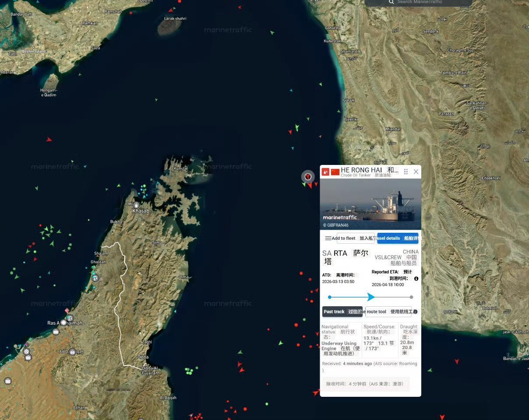Viewport: 529px width, 420px height.
Task: Click the info icon beside Reported ETA
Action: pyautogui.click(x=416, y=279)
